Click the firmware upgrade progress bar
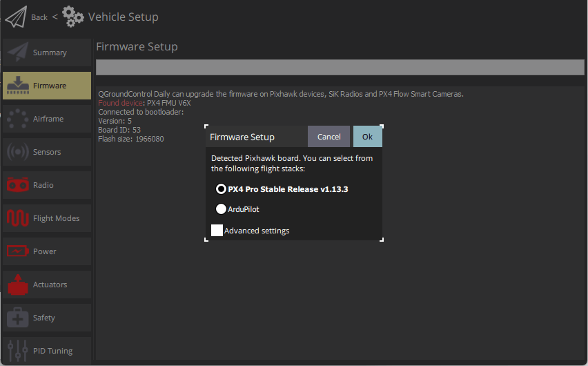The height and width of the screenshot is (366, 588). click(x=340, y=67)
